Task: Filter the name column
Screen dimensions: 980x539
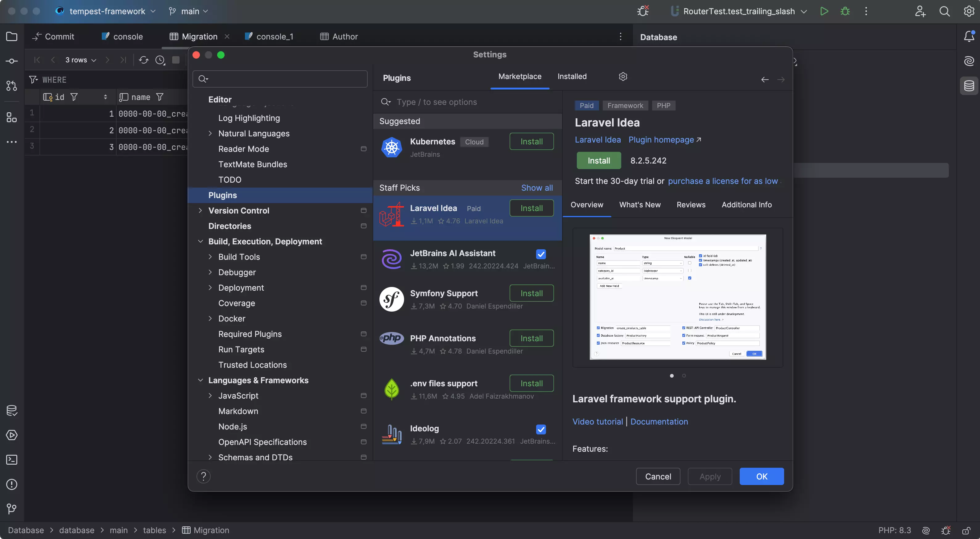Action: coord(160,97)
